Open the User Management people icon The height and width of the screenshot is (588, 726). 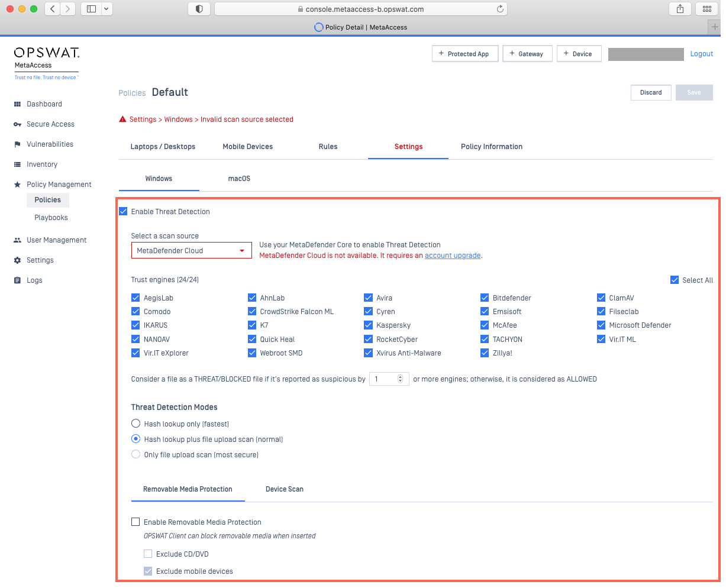[17, 240]
